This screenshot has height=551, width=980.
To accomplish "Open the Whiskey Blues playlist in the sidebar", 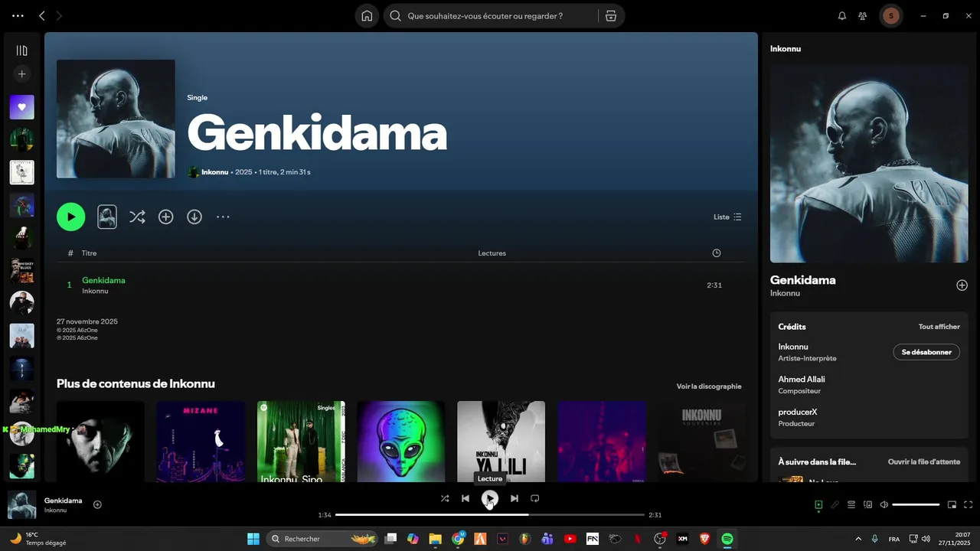I will tap(21, 270).
